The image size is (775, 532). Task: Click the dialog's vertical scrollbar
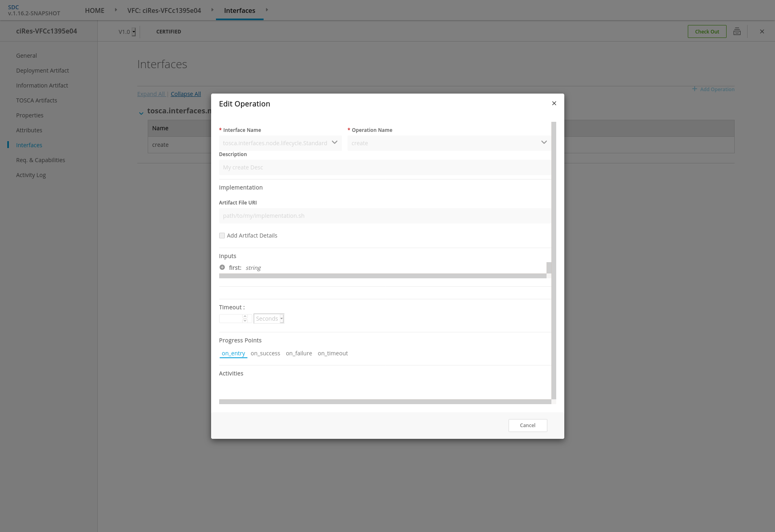pyautogui.click(x=554, y=260)
